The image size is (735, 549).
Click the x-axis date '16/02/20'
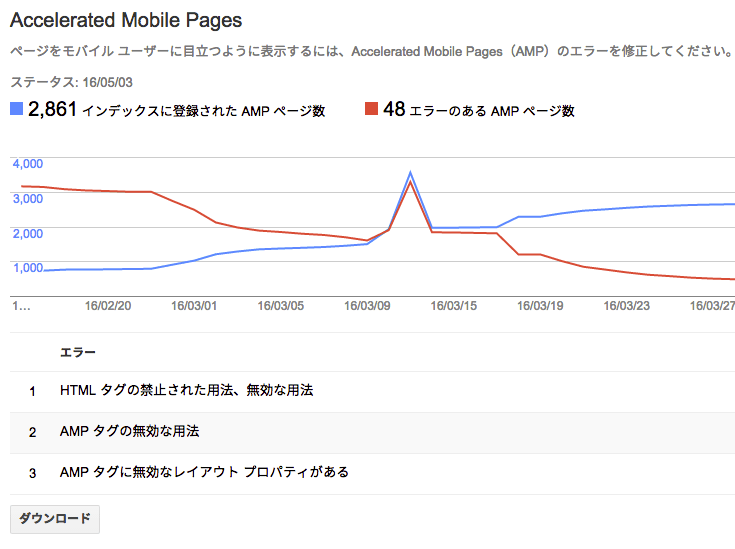pos(108,306)
